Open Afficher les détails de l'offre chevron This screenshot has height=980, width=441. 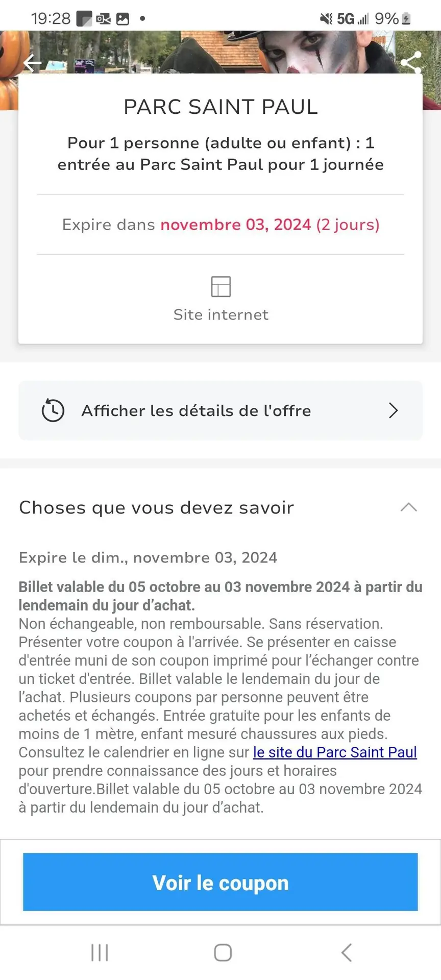(x=393, y=410)
